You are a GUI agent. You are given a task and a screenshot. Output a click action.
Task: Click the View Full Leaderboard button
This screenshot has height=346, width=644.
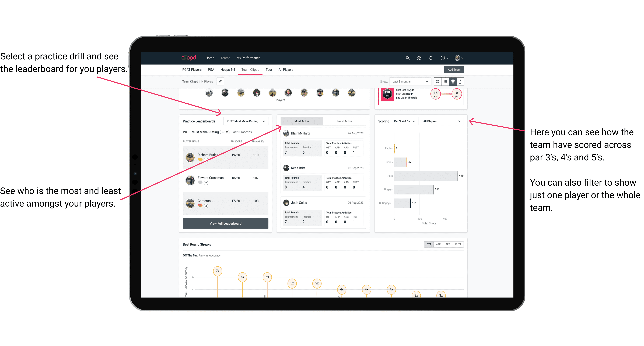(x=225, y=223)
